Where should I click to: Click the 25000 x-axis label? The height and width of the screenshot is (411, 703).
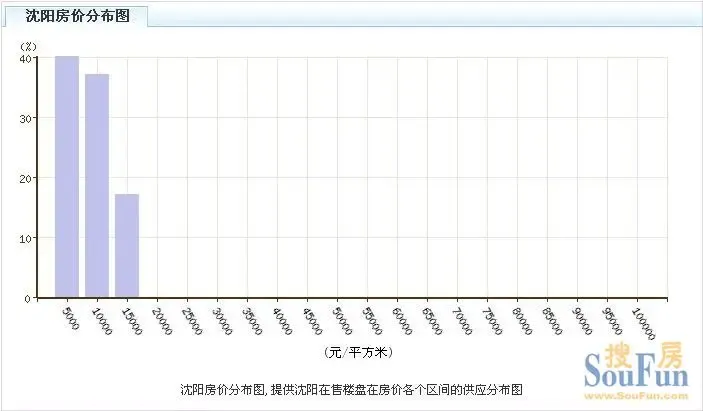coord(192,321)
